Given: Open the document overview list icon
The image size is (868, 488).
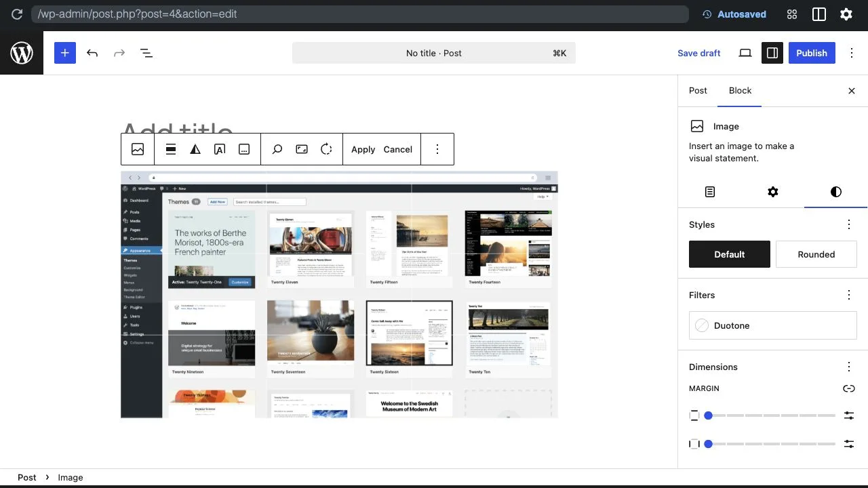Looking at the screenshot, I should tap(146, 53).
